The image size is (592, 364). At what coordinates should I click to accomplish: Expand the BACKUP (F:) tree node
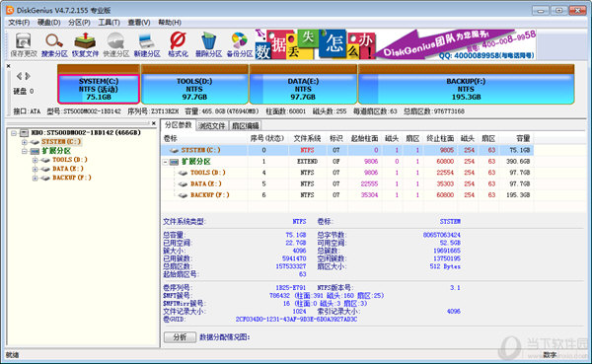[36, 178]
